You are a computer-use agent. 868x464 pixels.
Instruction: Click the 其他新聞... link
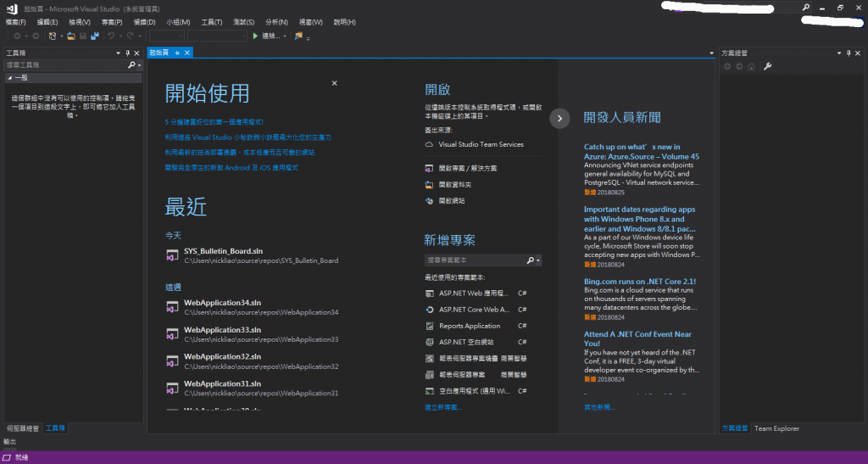click(599, 407)
